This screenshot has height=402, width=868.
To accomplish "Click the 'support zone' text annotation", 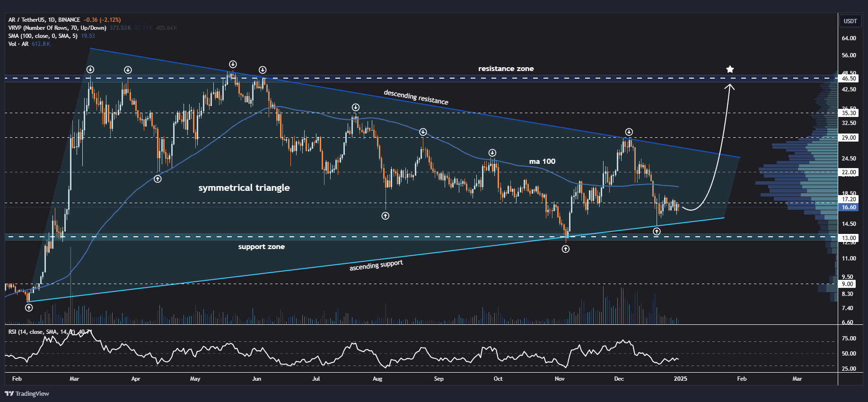I will [261, 247].
